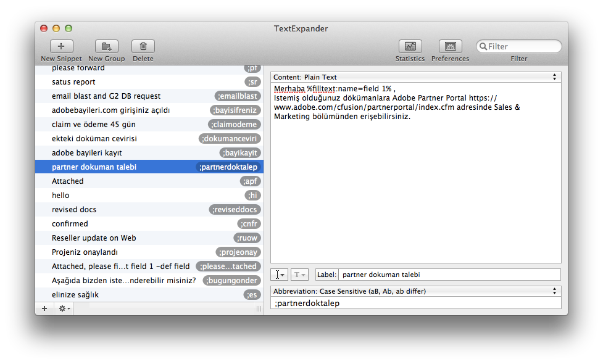Click the ';es' abbreviation badge
This screenshot has width=603, height=364.
[x=252, y=295]
